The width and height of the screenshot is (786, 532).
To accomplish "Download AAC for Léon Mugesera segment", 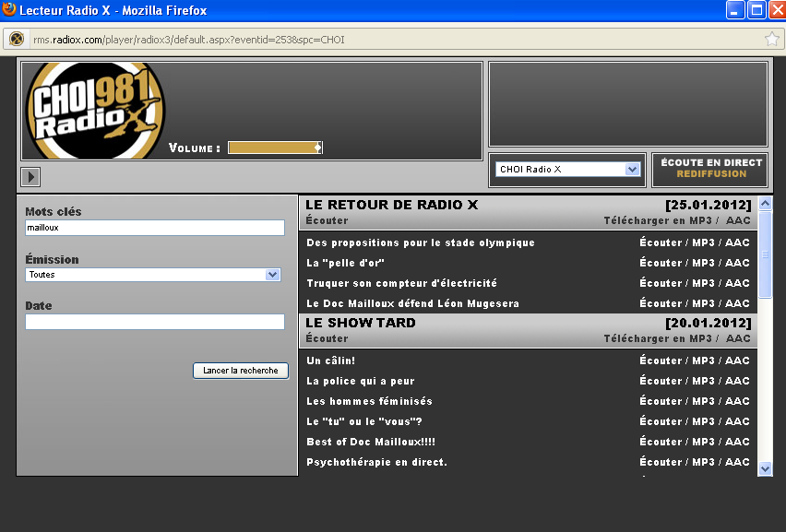I will coord(737,303).
